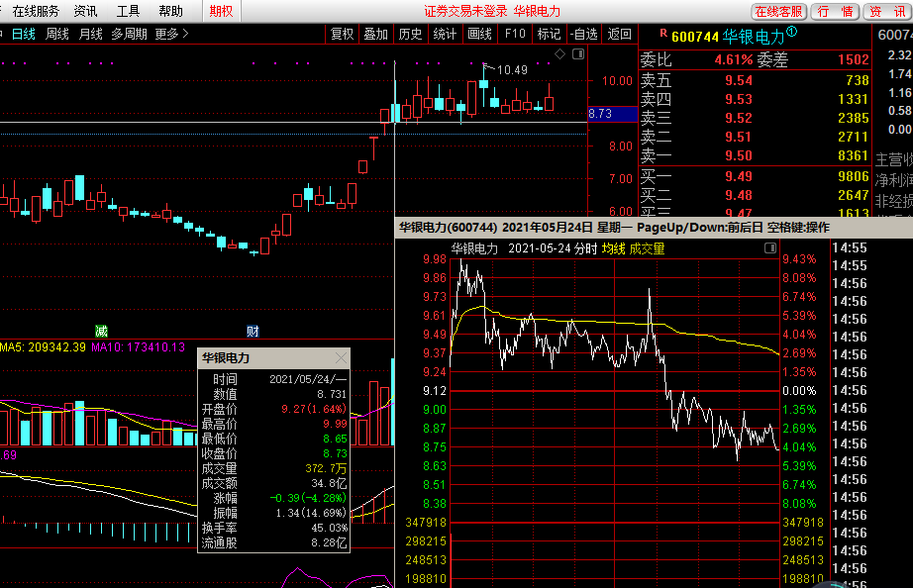Click the 行情 button at top right
Screen dimensions: 913x588
coord(835,12)
